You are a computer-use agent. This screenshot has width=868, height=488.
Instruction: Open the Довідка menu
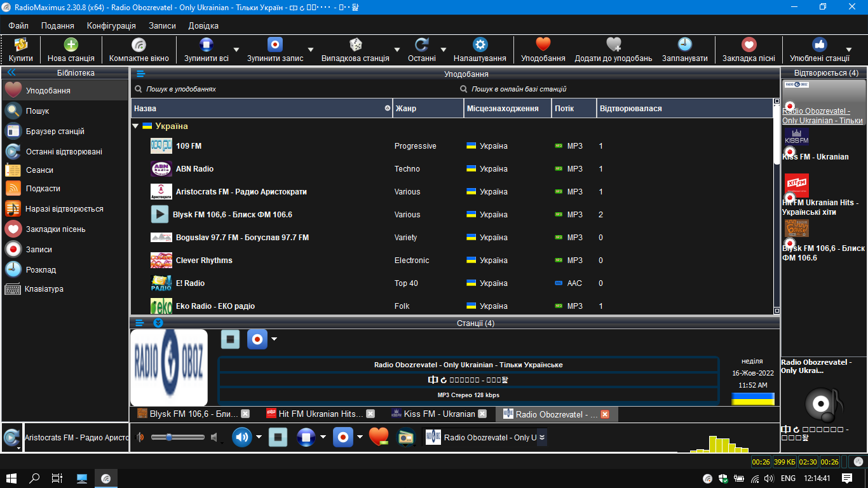(x=203, y=26)
